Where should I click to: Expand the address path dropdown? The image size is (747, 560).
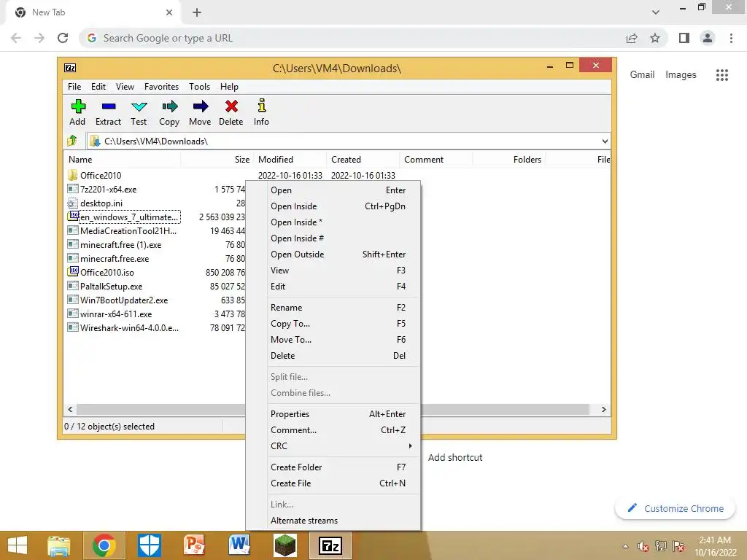point(605,141)
